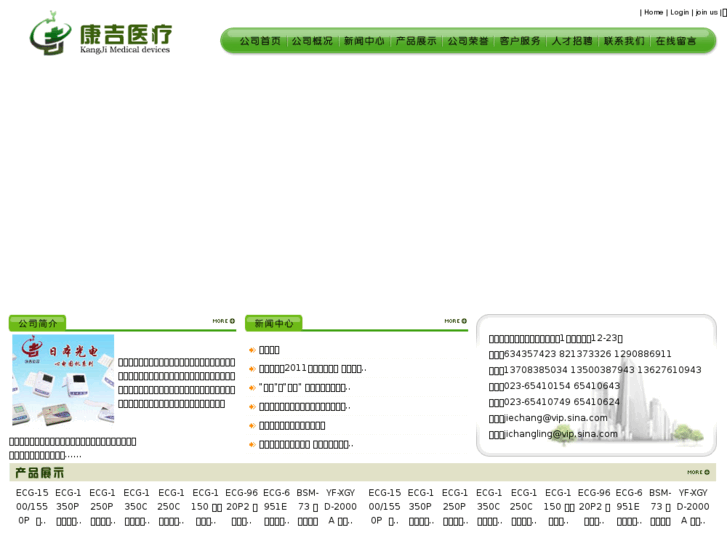Click QQ number line starting 634357423
Viewport: 727px width, 545px height.
pyautogui.click(x=580, y=354)
